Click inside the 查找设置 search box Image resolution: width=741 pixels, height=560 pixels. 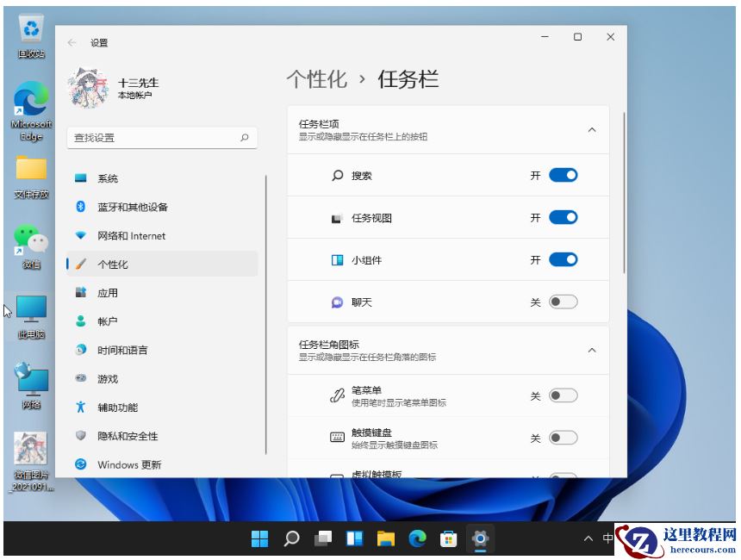[159, 138]
